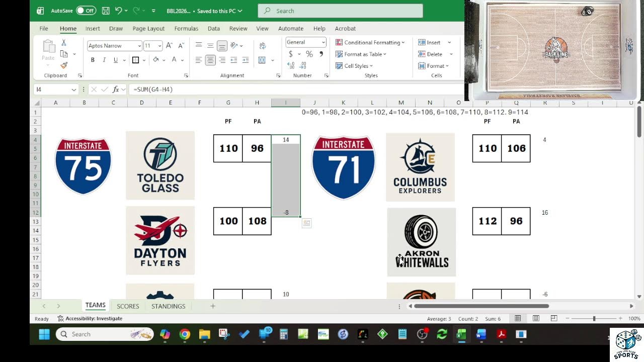Toggle Underline formatting

pos(116,60)
